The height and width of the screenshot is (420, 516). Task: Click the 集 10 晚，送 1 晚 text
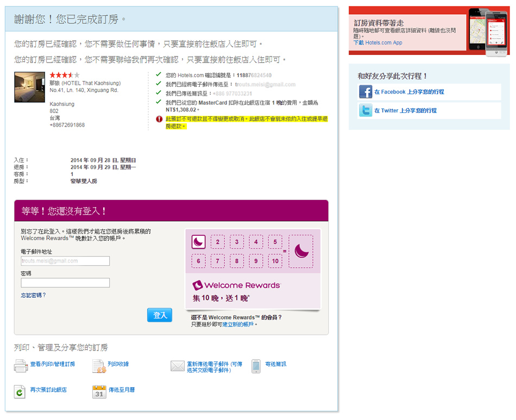coord(221,298)
